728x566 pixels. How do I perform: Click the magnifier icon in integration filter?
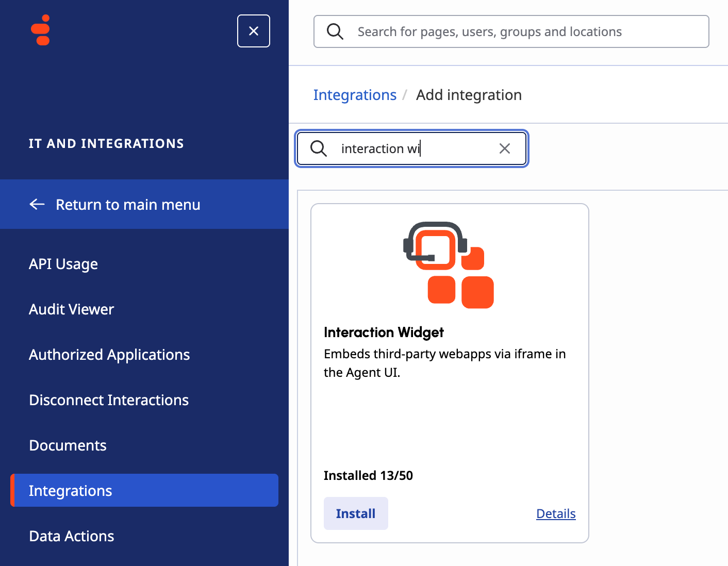click(319, 148)
